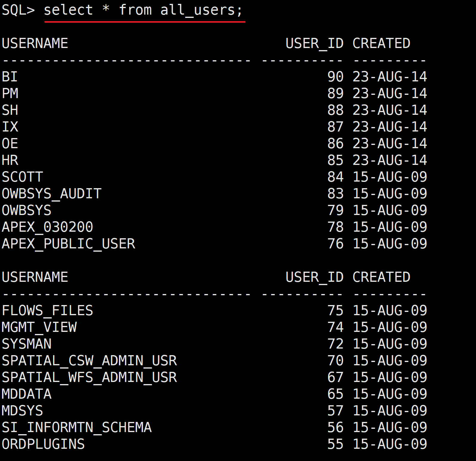Click the first CREATED column header
Image resolution: width=476 pixels, height=461 pixels.
(381, 44)
